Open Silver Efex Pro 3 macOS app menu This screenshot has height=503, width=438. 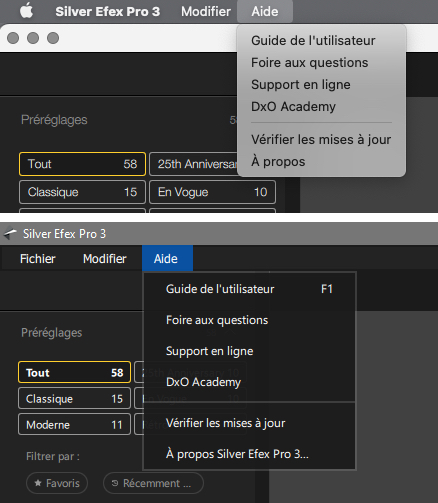tap(108, 12)
